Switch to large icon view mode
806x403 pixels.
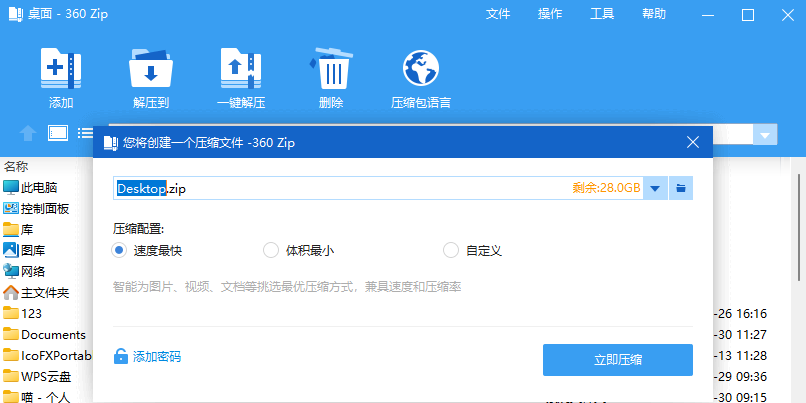[58, 133]
